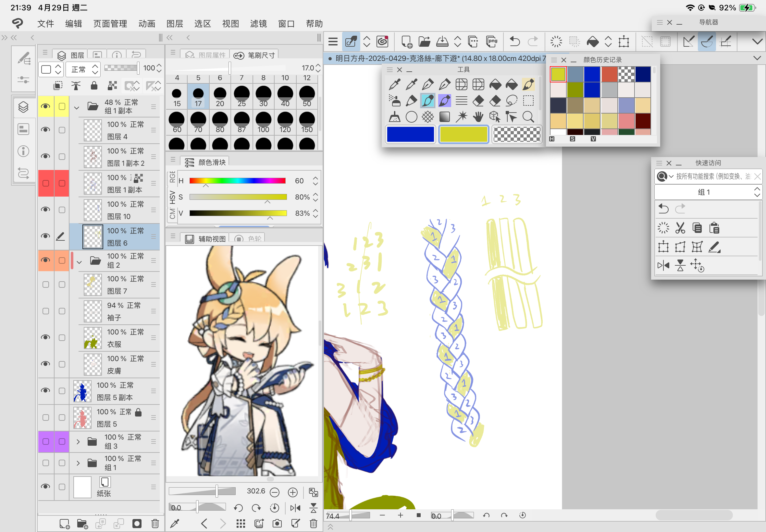766x532 pixels.
Task: Click the Clip Studio cloud spiral icon
Action: (382, 42)
